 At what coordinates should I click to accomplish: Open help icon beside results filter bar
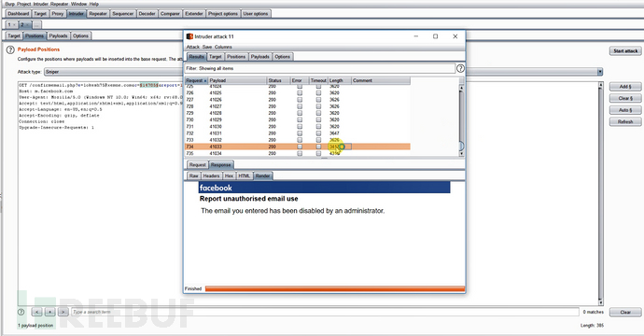(x=460, y=68)
